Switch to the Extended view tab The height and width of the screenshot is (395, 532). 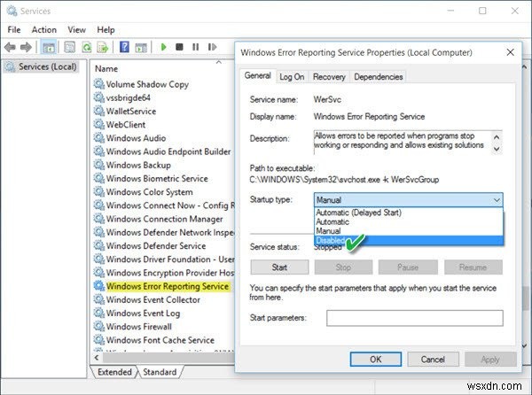coord(114,372)
